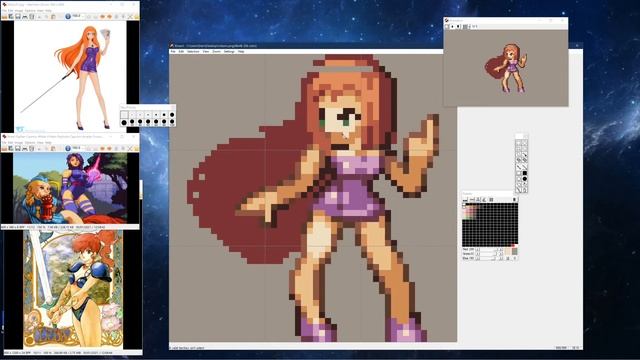Screen dimensions: 640x360
Task: Click Previous image arrow in top IrfanView toolbar
Action: 102,16
